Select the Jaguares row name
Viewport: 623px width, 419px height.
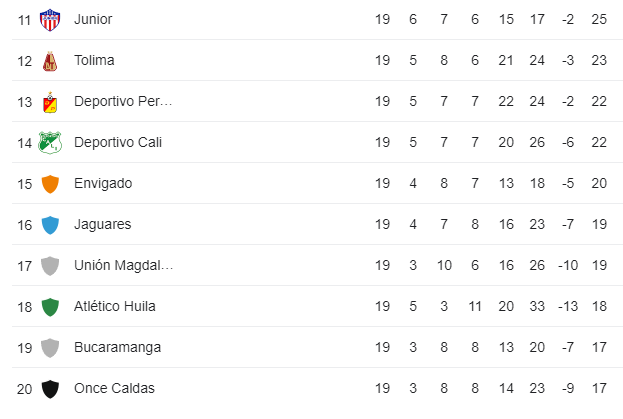[x=103, y=224]
